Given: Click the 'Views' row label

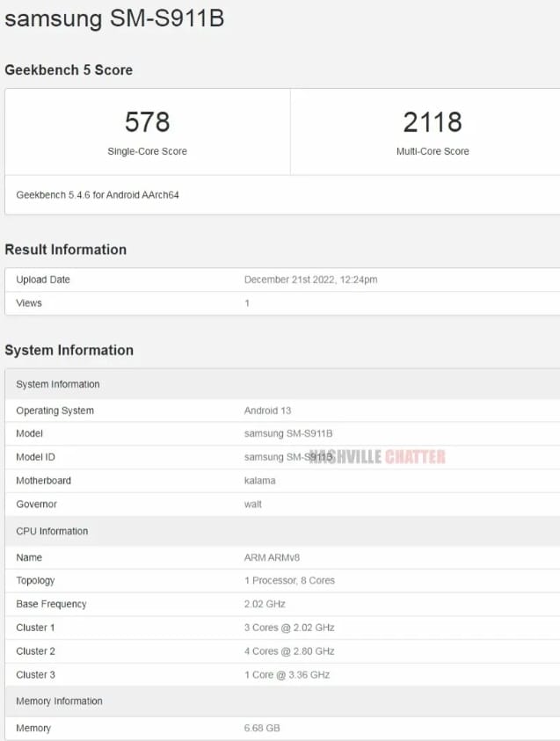Looking at the screenshot, I should click(x=29, y=303).
